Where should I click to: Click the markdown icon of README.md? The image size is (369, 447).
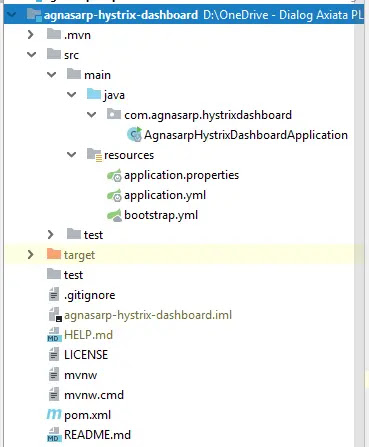click(54, 435)
